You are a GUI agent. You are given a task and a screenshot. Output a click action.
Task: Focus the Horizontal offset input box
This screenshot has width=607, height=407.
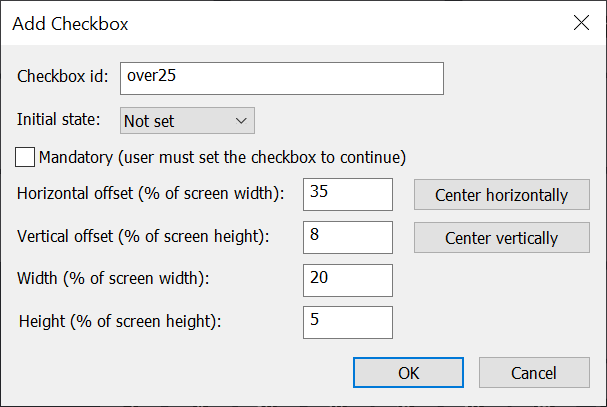pos(347,194)
